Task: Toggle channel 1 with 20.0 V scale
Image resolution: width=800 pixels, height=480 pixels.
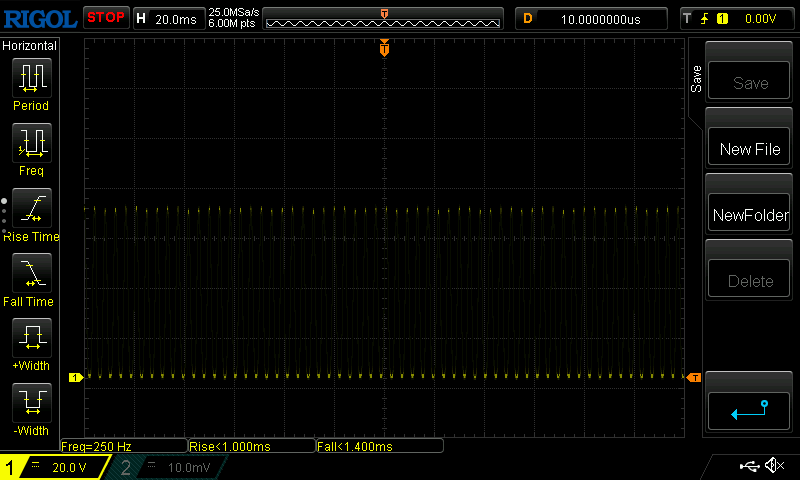Action: [54, 467]
